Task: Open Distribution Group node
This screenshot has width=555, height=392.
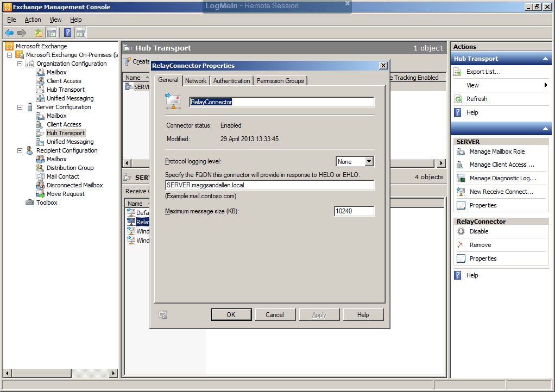Action: tap(70, 168)
